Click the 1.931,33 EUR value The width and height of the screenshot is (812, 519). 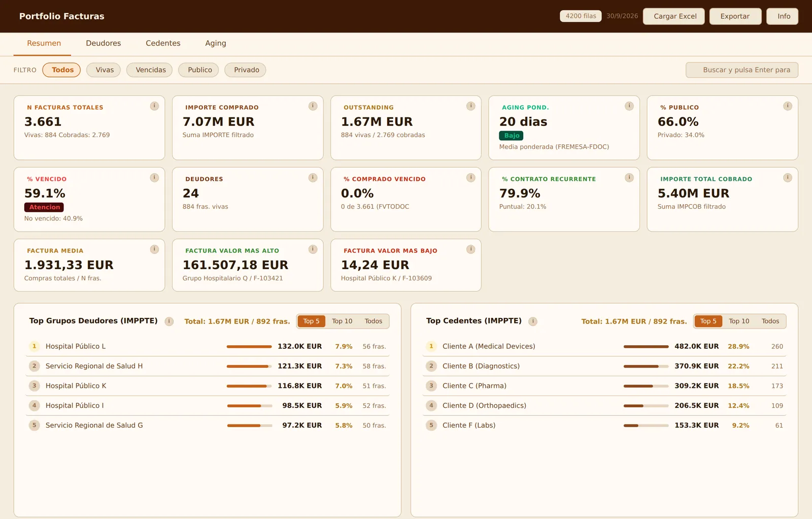coord(69,265)
